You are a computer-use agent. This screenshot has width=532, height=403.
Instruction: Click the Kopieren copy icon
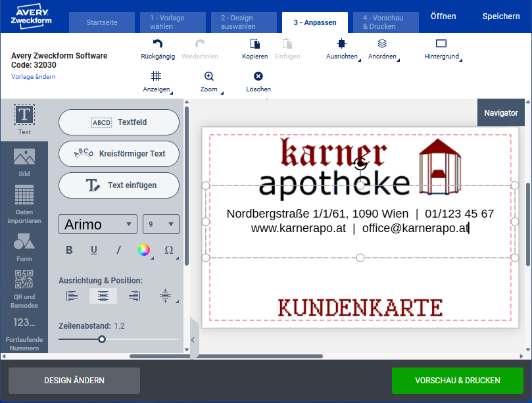pos(254,44)
